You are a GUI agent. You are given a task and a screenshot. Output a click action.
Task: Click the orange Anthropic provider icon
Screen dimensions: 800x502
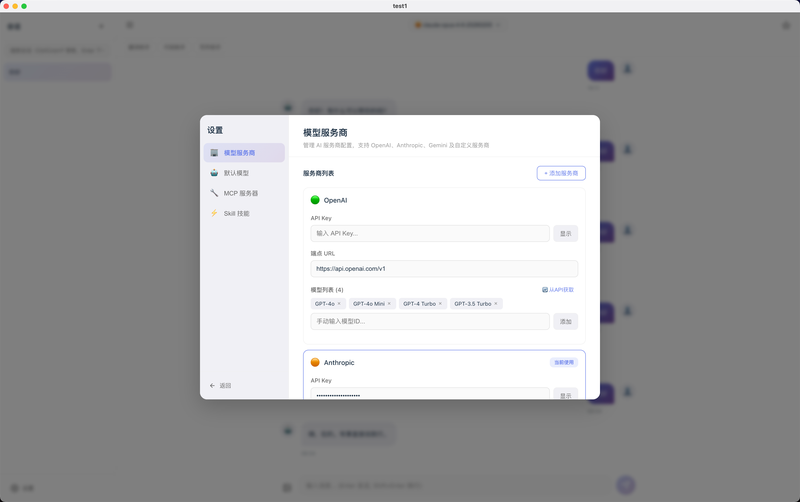(x=315, y=362)
